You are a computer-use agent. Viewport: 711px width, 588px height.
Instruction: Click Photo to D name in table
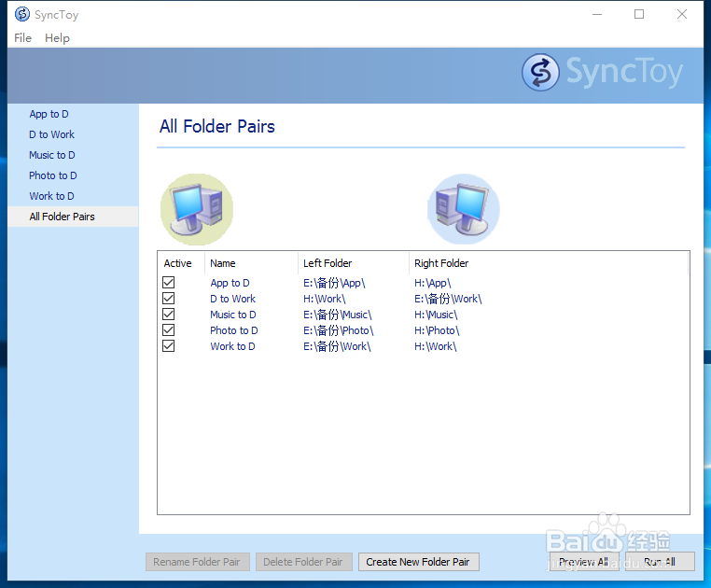(234, 330)
